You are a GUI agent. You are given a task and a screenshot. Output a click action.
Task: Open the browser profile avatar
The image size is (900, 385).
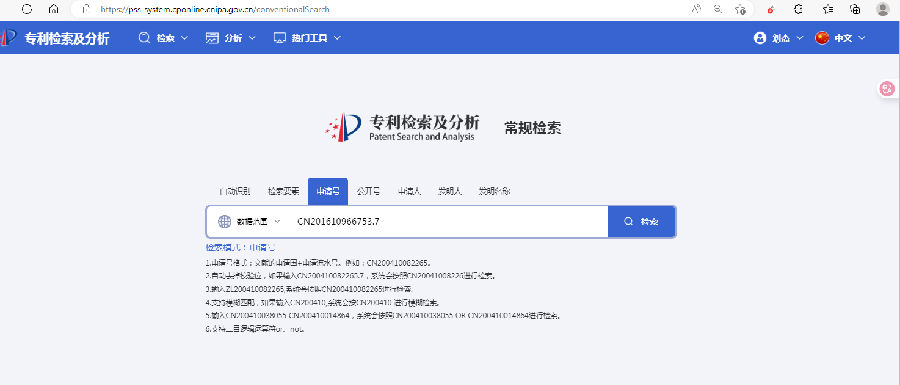pyautogui.click(x=883, y=9)
